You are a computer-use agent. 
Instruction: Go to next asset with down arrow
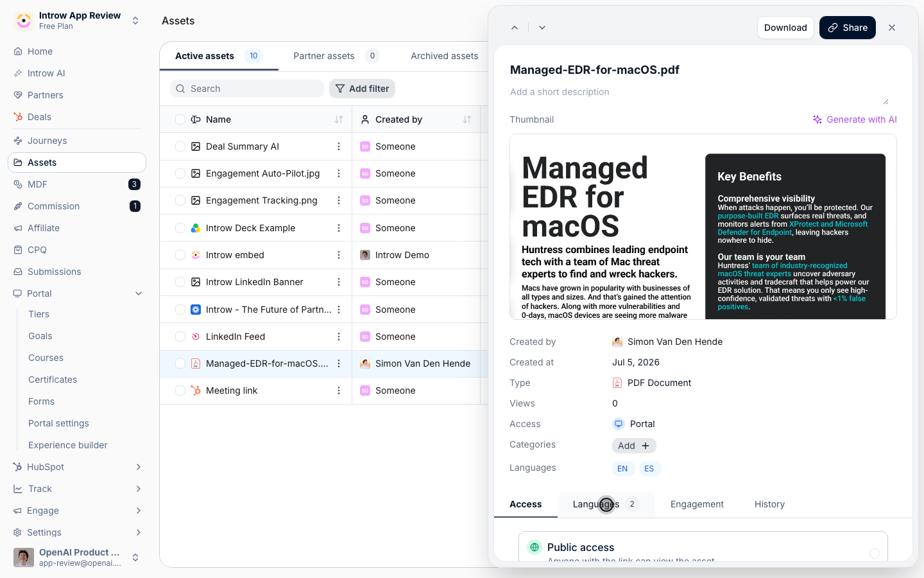click(x=542, y=28)
